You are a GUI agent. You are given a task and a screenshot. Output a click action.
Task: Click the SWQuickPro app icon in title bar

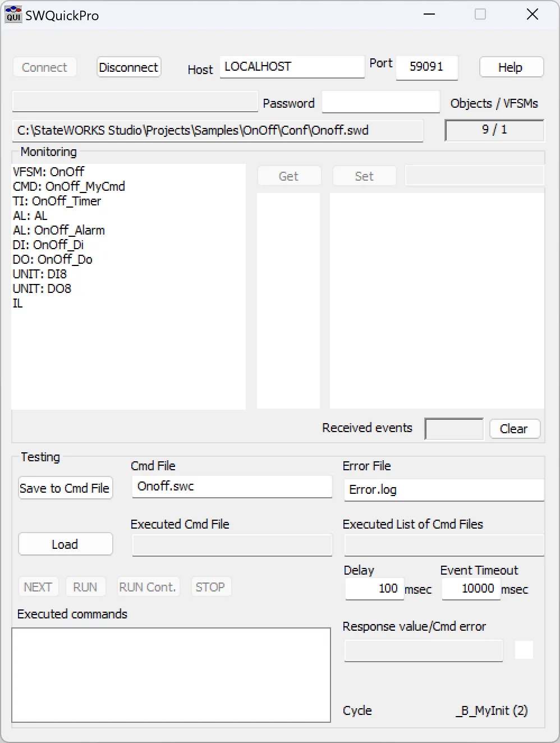13,15
